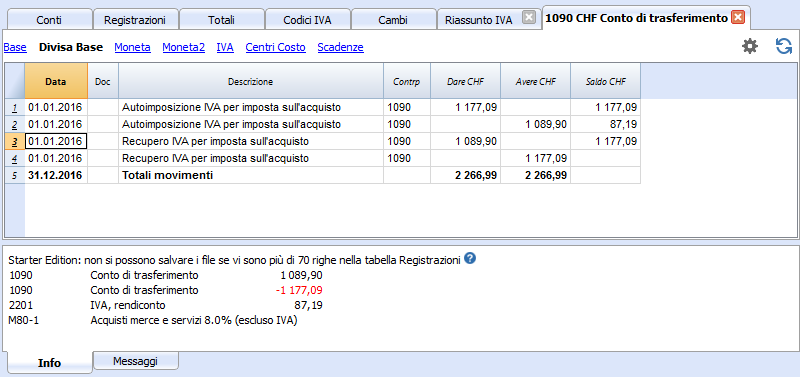Viewport: 800px width, 377px height.
Task: Click the Doc column header
Action: (103, 81)
